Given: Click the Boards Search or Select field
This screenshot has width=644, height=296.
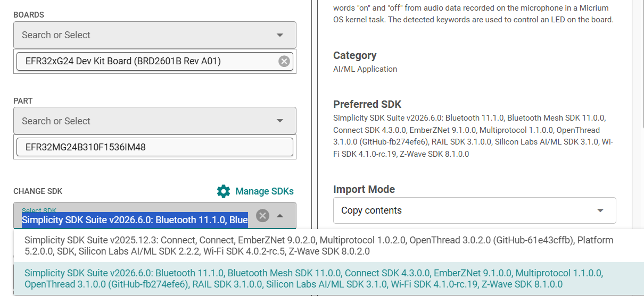Looking at the screenshot, I should 154,35.
